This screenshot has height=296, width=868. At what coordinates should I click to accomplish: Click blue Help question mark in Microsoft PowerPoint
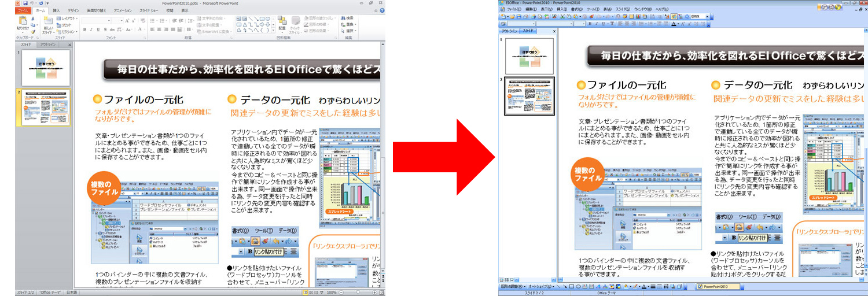pyautogui.click(x=381, y=10)
